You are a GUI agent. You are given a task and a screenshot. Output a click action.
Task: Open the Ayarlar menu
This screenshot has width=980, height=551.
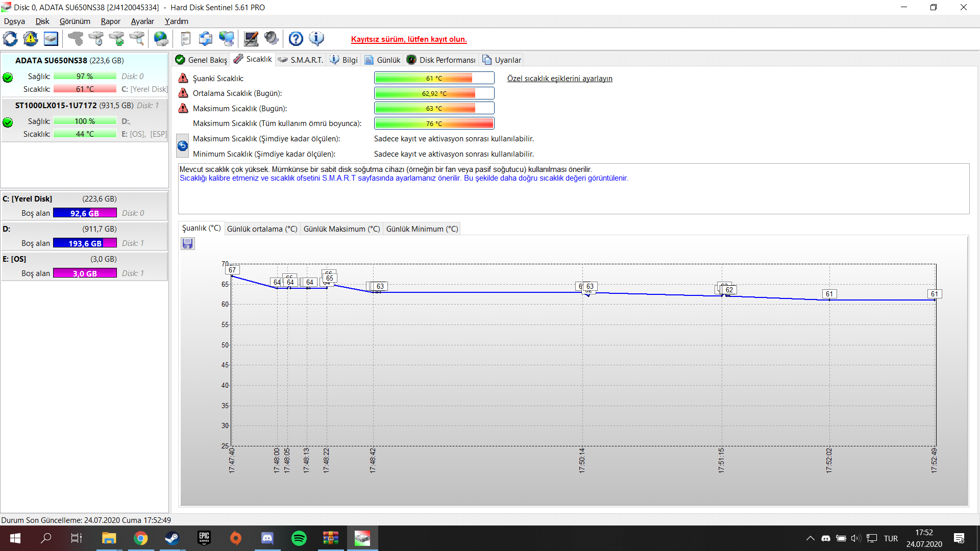tap(142, 21)
